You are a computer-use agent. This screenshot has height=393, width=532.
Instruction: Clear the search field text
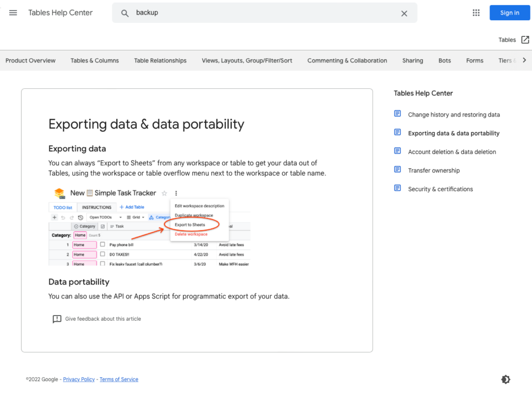[404, 14]
